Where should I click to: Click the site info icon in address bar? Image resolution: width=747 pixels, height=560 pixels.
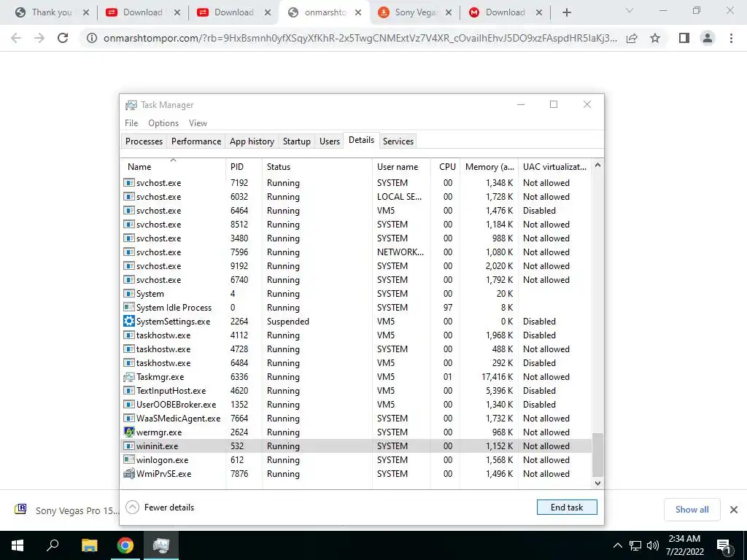pyautogui.click(x=91, y=38)
